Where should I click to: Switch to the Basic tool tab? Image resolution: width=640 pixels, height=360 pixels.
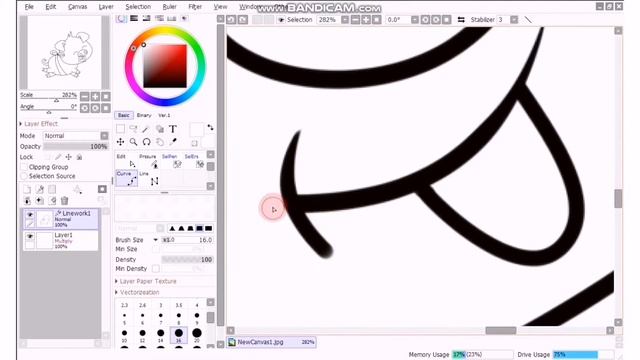tap(124, 115)
